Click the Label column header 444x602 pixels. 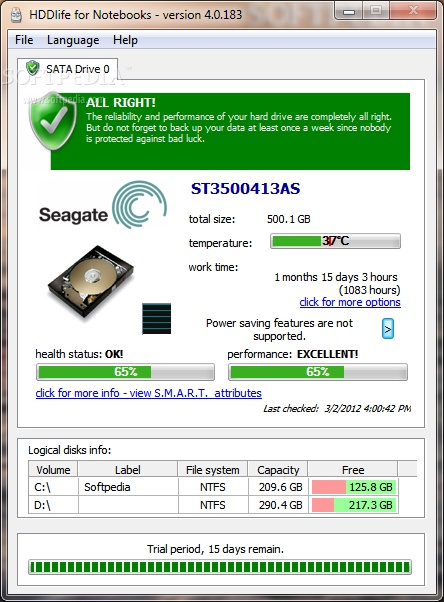(x=128, y=470)
